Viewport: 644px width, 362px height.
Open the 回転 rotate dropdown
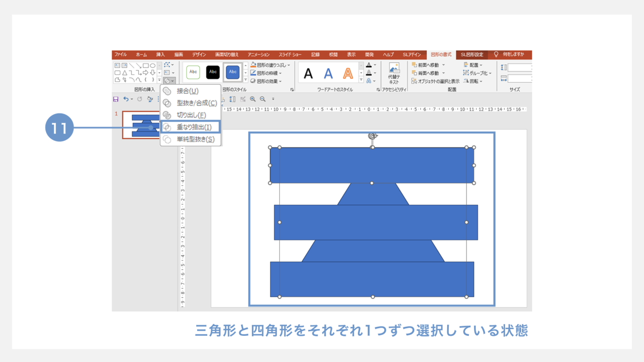click(473, 81)
